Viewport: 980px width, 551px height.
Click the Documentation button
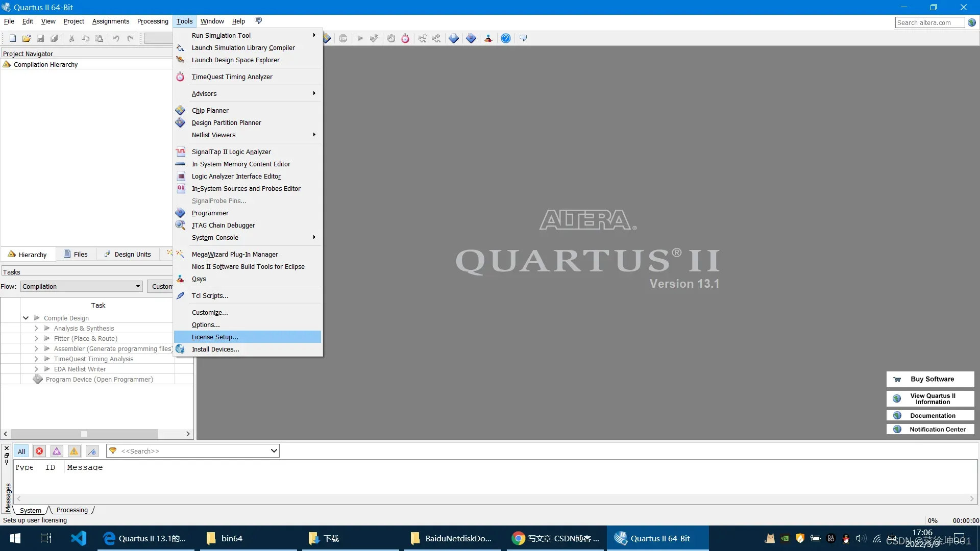point(930,415)
